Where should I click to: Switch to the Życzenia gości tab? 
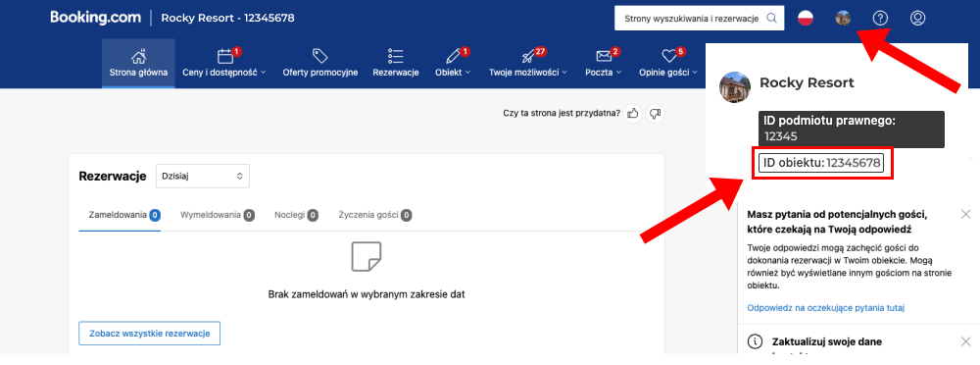click(375, 215)
